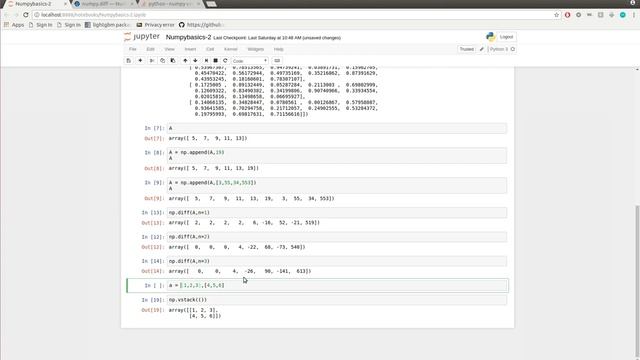Screen dimensions: 640x360
Task: Copy the selected cell using the copy icon
Action: [x=162, y=60]
